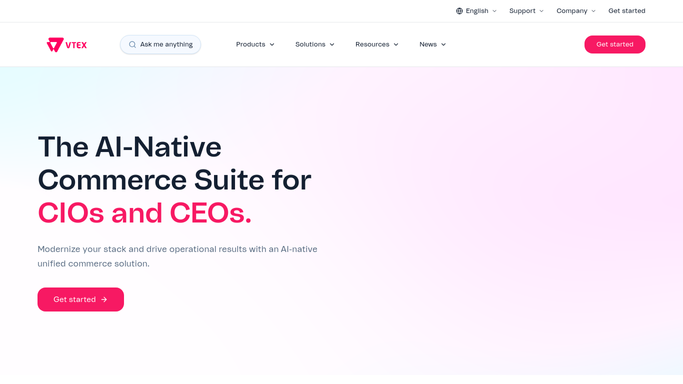
Task: Open the Company menu
Action: 576,11
